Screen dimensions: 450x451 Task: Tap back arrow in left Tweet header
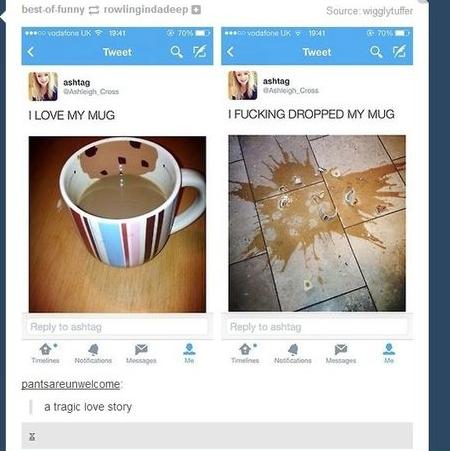31,52
